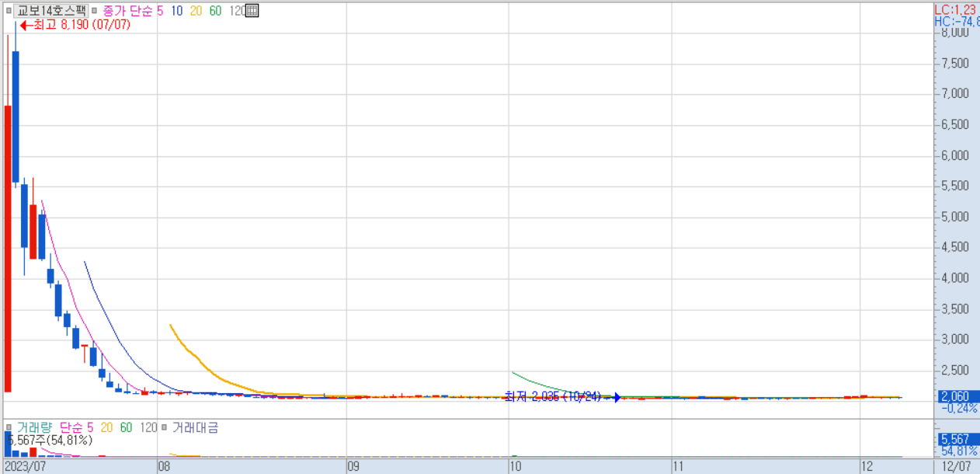Click the 09 month label on time axis

click(x=353, y=466)
